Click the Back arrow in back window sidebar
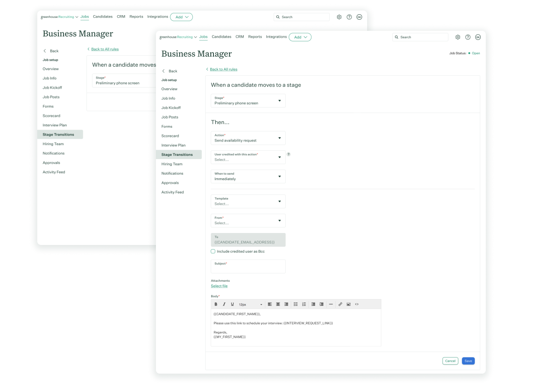This screenshot has height=392, width=535. point(45,51)
